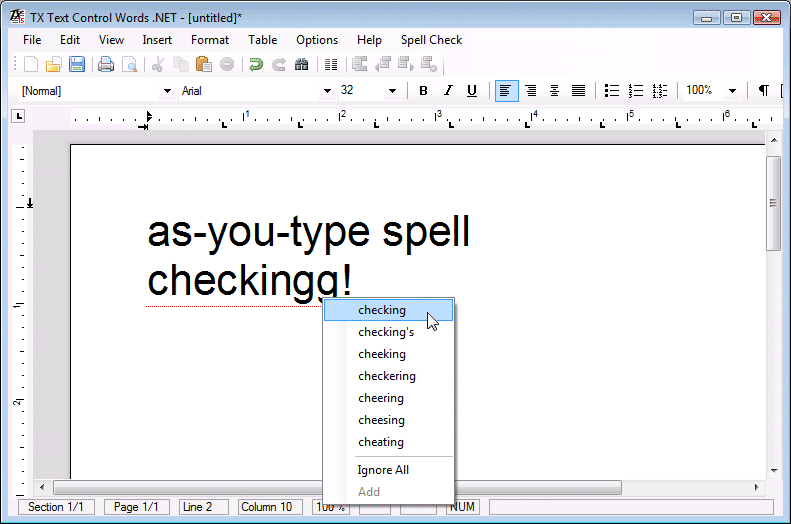This screenshot has width=791, height=524.
Task: Open print preview icon
Action: (129, 65)
